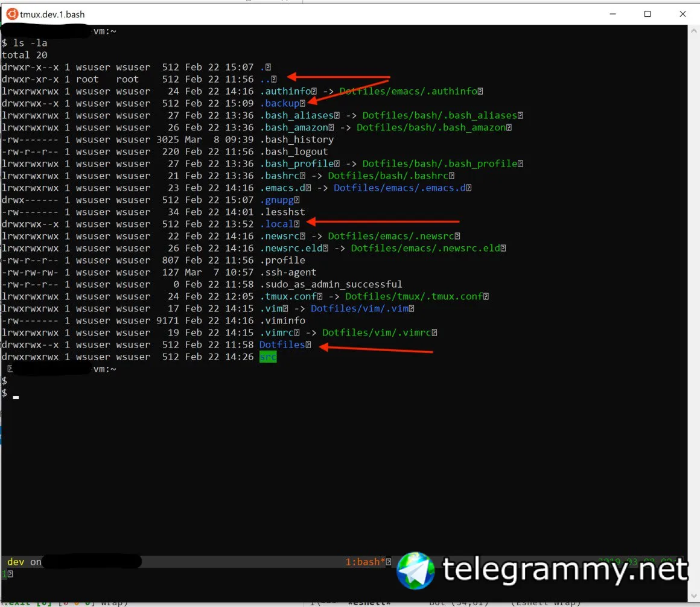The height and width of the screenshot is (607, 700).
Task: Click the 'root' owner of the parent directory
Action: click(x=87, y=79)
